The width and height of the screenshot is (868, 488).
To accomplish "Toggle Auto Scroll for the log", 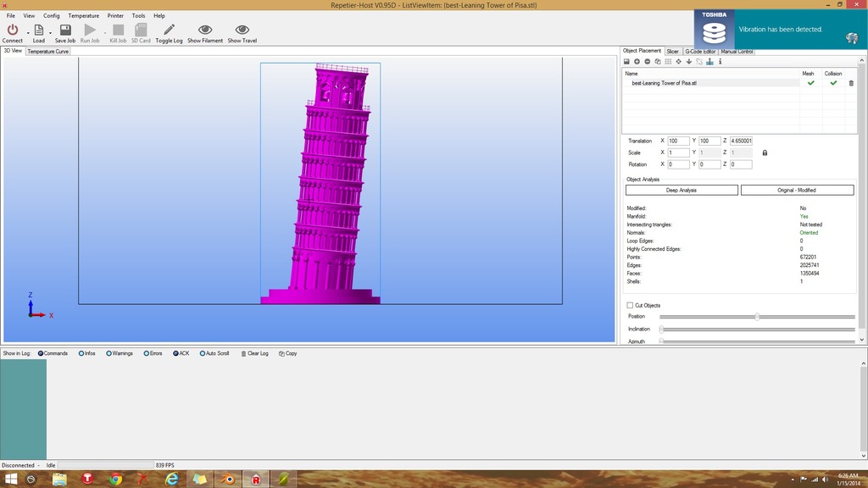I will pyautogui.click(x=214, y=353).
